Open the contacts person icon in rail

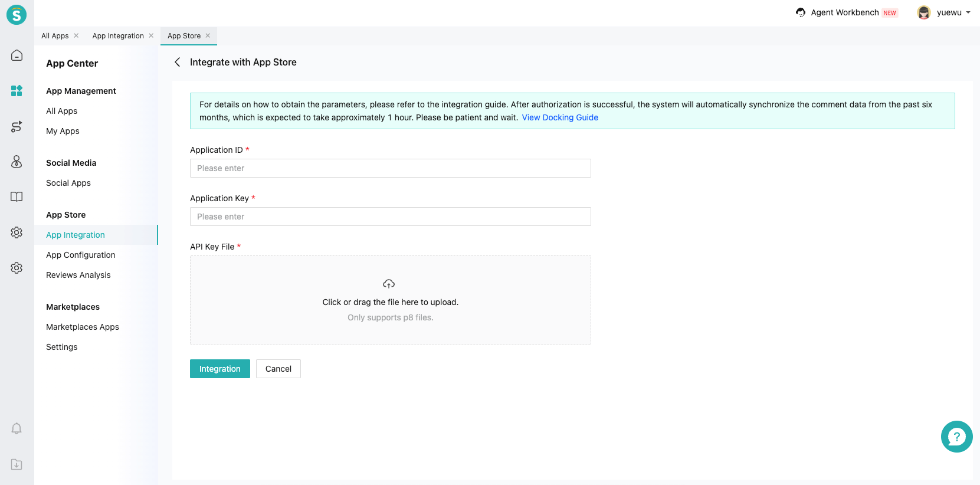(x=17, y=162)
